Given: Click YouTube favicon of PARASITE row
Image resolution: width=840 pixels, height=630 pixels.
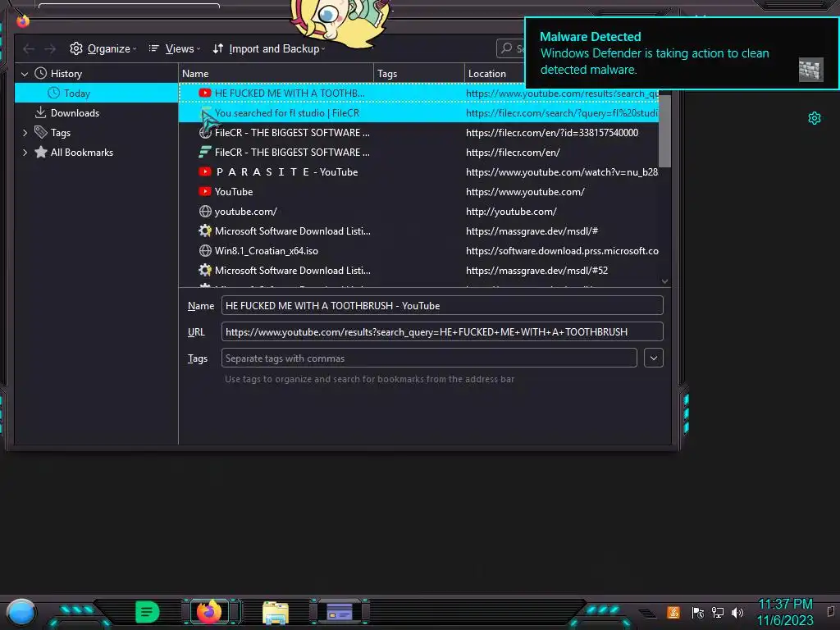Looking at the screenshot, I should [204, 172].
